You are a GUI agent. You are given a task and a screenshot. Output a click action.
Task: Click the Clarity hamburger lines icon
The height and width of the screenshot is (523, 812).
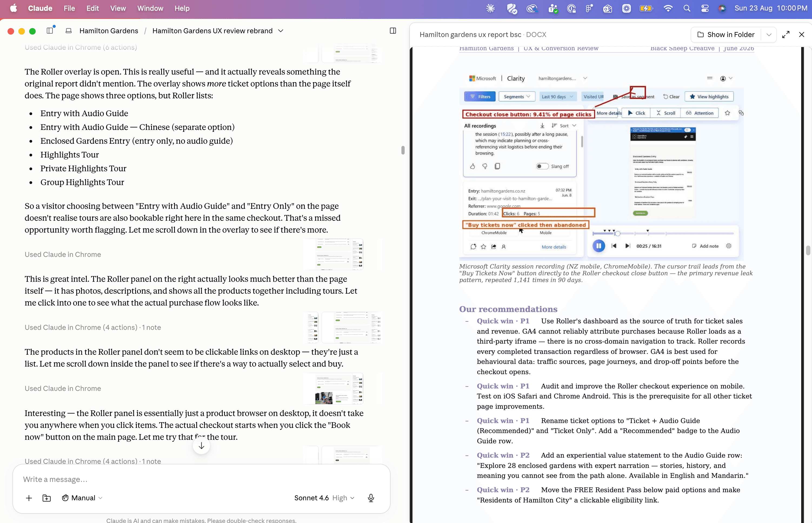pos(710,78)
